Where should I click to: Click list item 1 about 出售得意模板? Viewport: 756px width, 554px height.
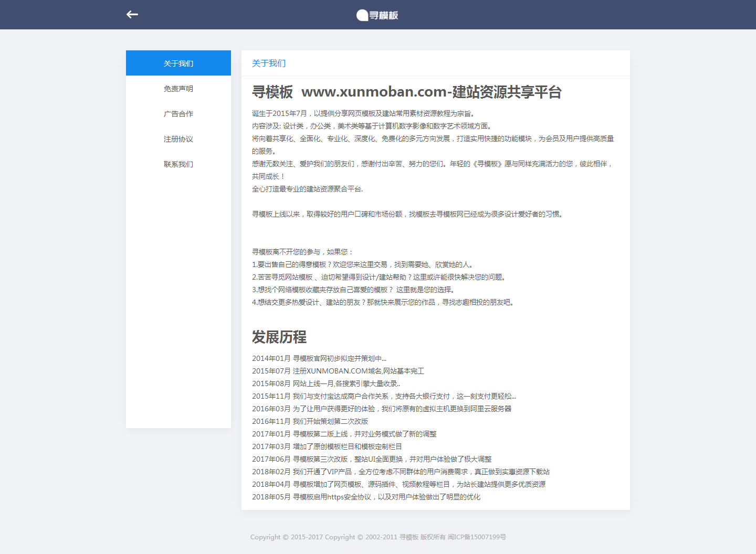tap(363, 264)
